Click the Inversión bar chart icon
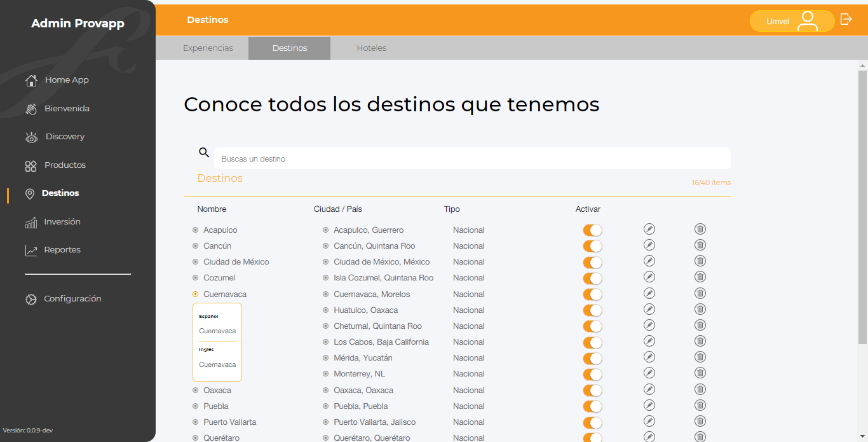This screenshot has height=442, width=868. point(31,223)
